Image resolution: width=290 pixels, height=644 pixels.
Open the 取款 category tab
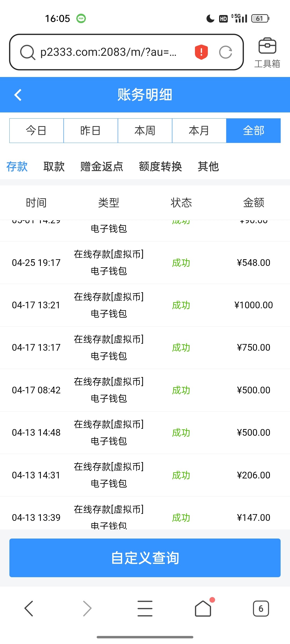pyautogui.click(x=54, y=167)
